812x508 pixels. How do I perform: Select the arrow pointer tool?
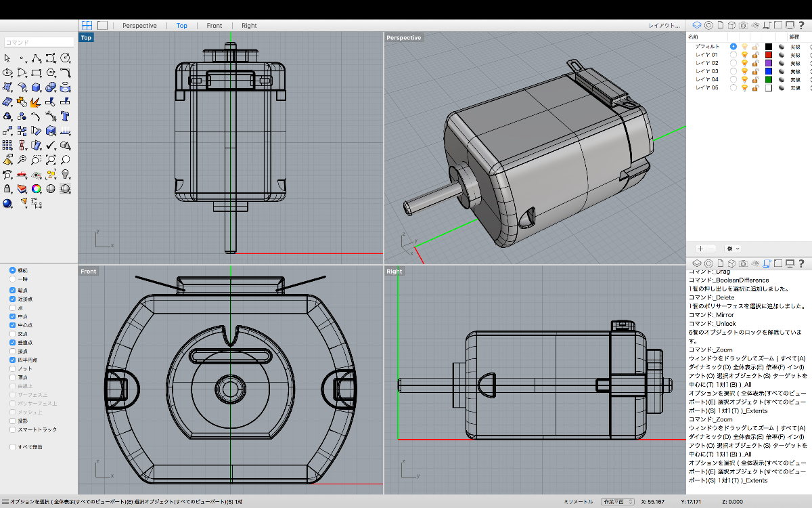7,59
